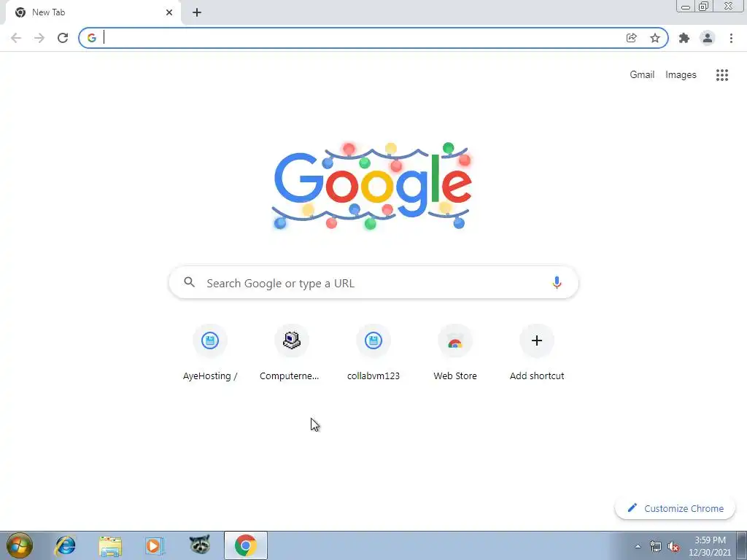Share this page using the share icon
The height and width of the screenshot is (560, 747).
click(x=631, y=38)
